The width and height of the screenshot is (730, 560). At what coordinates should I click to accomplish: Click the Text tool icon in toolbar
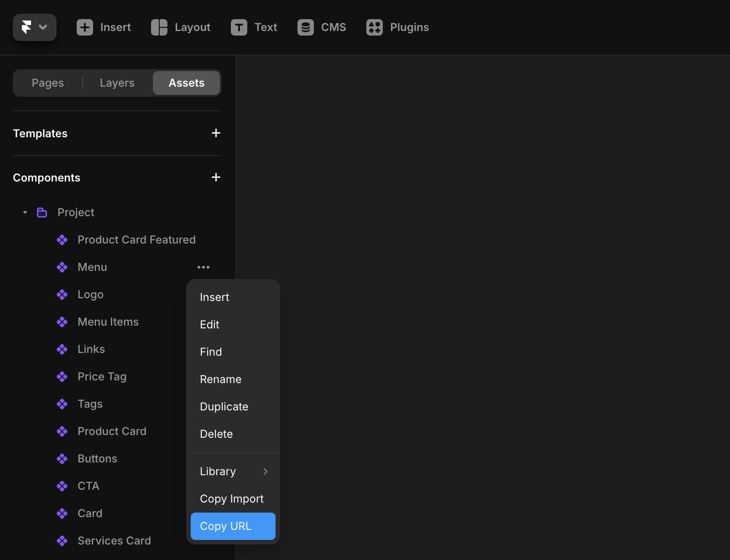239,27
